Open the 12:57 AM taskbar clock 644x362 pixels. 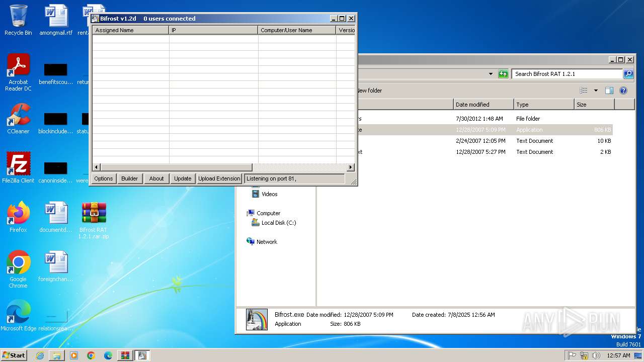[618, 355]
